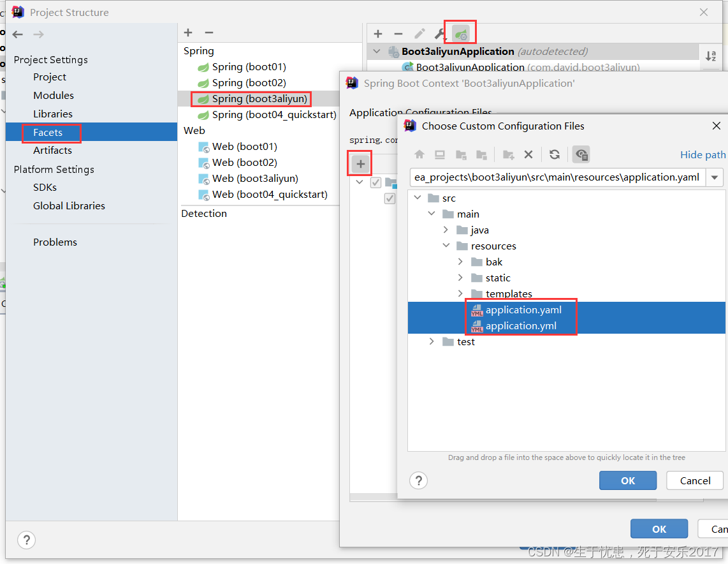This screenshot has width=728, height=564.
Task: Remove Spring context with minus icon
Action: (x=398, y=34)
